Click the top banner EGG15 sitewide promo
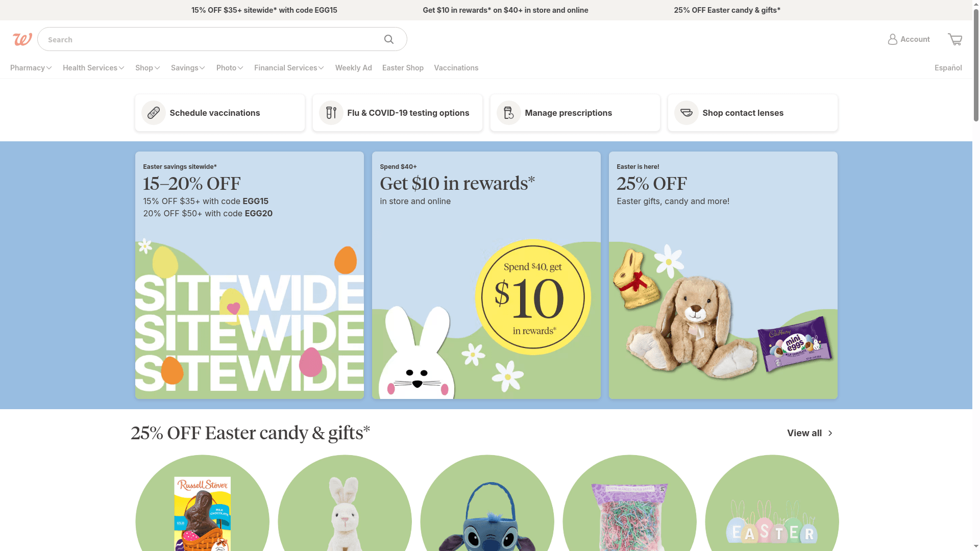The width and height of the screenshot is (980, 551). tap(264, 10)
